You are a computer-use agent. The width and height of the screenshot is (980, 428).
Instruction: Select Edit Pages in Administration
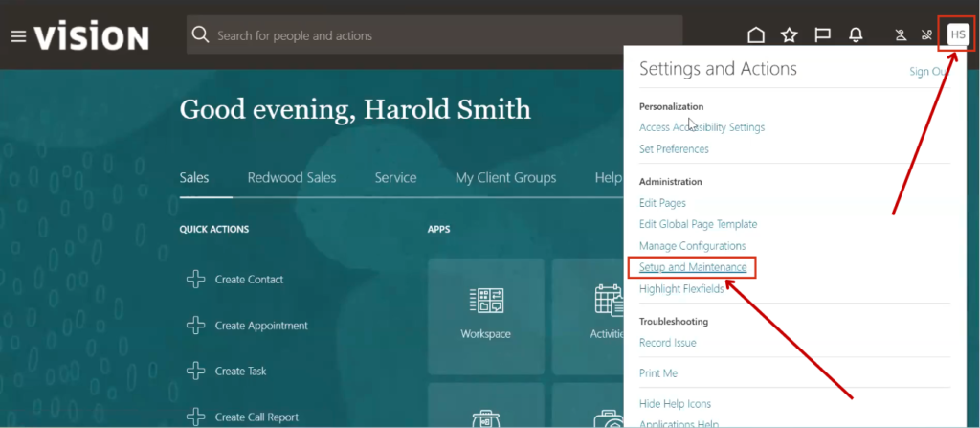click(662, 203)
